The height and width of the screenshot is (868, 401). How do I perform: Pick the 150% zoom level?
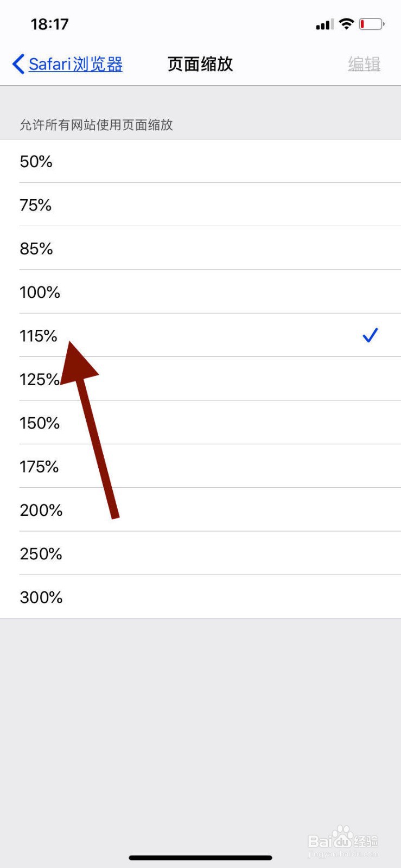[x=200, y=423]
